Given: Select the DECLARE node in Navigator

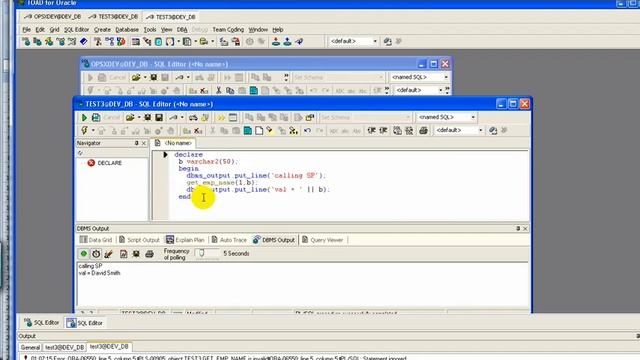Looking at the screenshot, I should click(x=109, y=163).
